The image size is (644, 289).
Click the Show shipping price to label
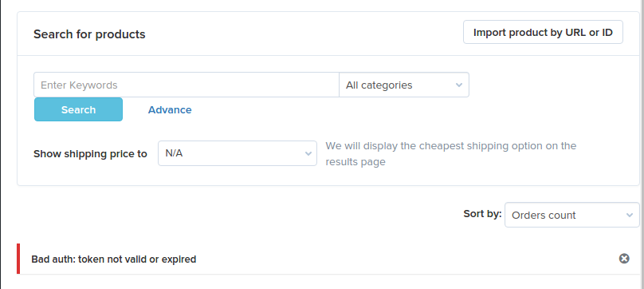click(90, 154)
